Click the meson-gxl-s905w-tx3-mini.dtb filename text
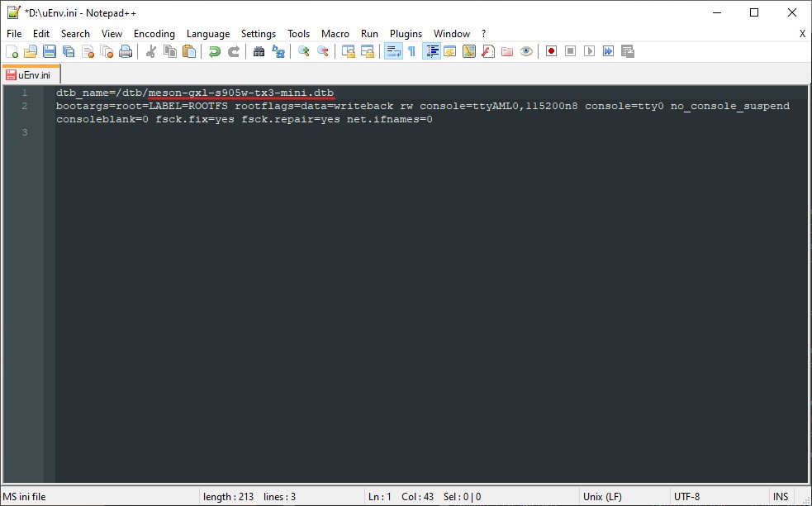The height and width of the screenshot is (506, 812). [241, 93]
